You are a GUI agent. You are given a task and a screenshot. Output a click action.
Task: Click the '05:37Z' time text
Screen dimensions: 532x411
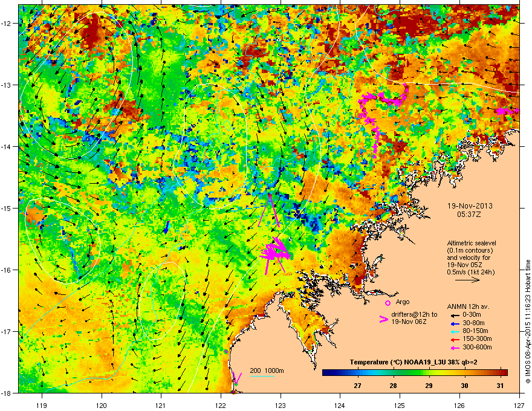469,215
